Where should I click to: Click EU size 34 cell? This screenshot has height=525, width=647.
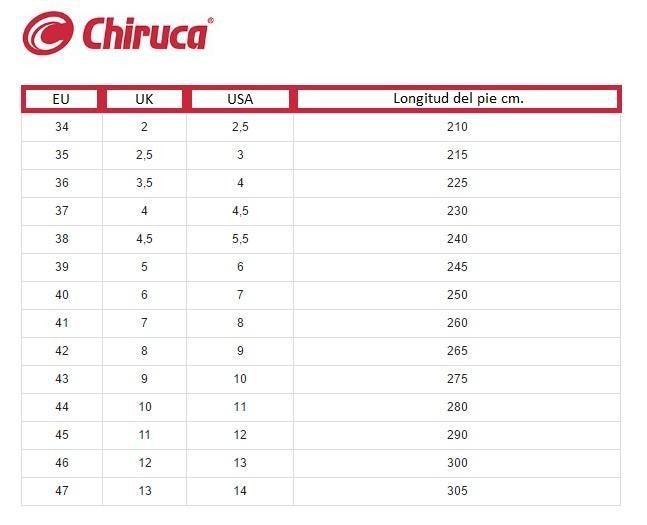pos(62,127)
